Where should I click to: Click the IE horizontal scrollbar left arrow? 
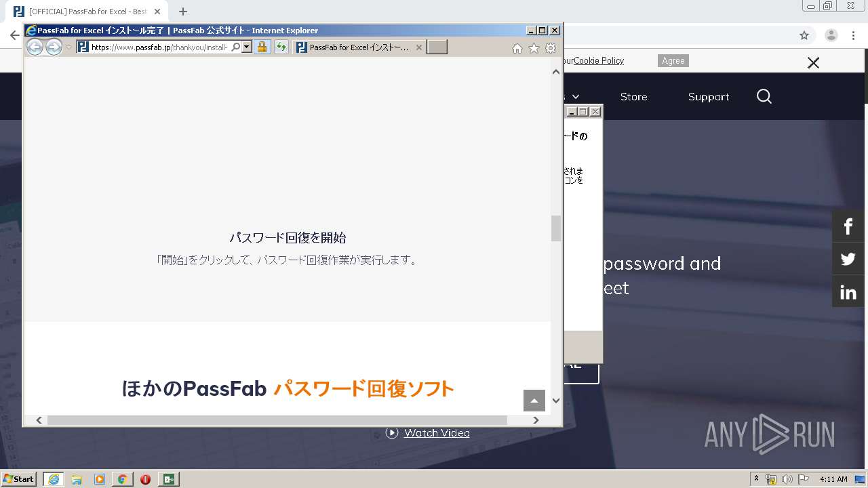[39, 420]
